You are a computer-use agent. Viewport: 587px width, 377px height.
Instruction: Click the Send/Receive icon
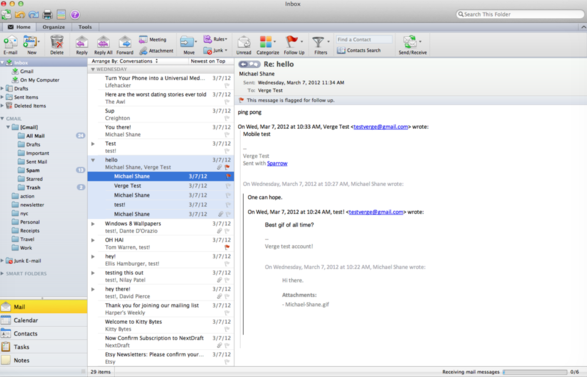[x=410, y=42]
